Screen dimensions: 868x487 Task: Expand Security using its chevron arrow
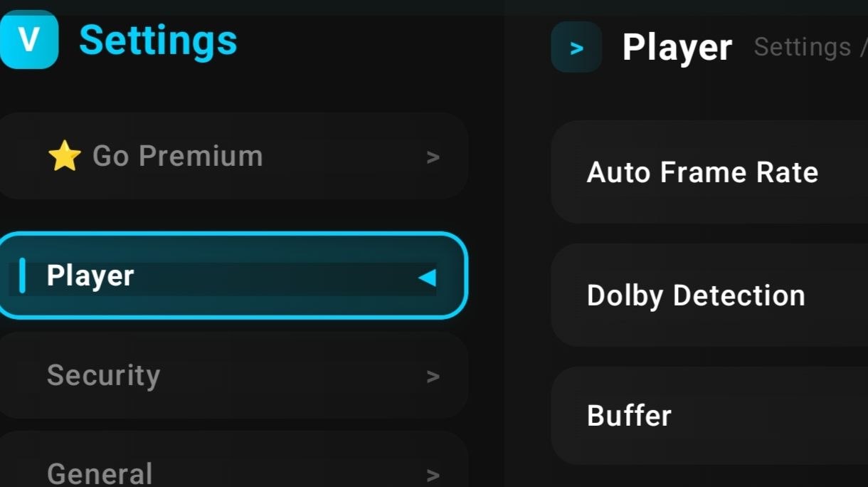pos(433,377)
